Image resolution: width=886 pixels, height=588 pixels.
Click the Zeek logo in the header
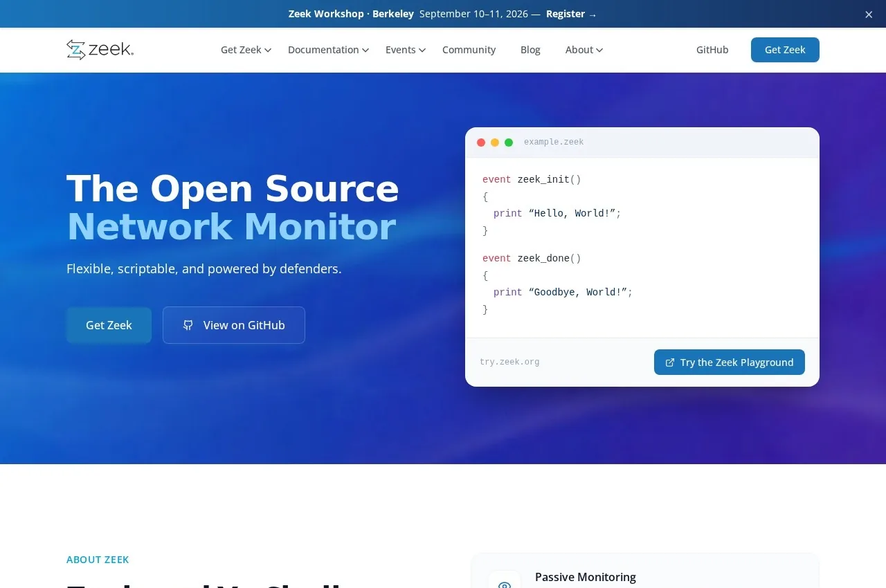[x=100, y=50]
